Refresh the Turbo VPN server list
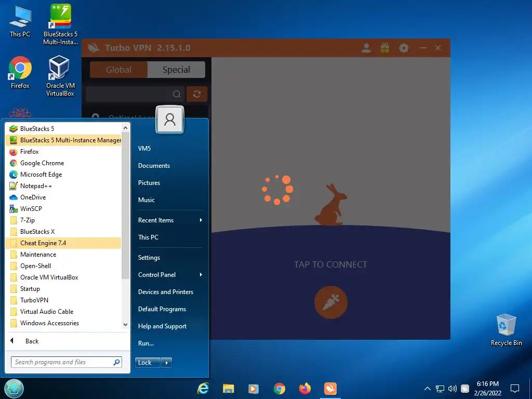Image resolution: width=532 pixels, height=399 pixels. (x=197, y=94)
